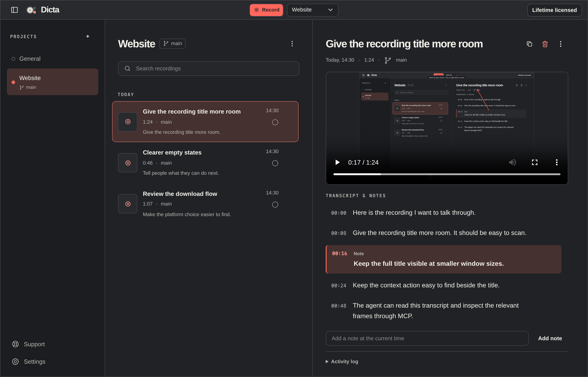Toggle status circle for Review the download flow

click(x=275, y=204)
